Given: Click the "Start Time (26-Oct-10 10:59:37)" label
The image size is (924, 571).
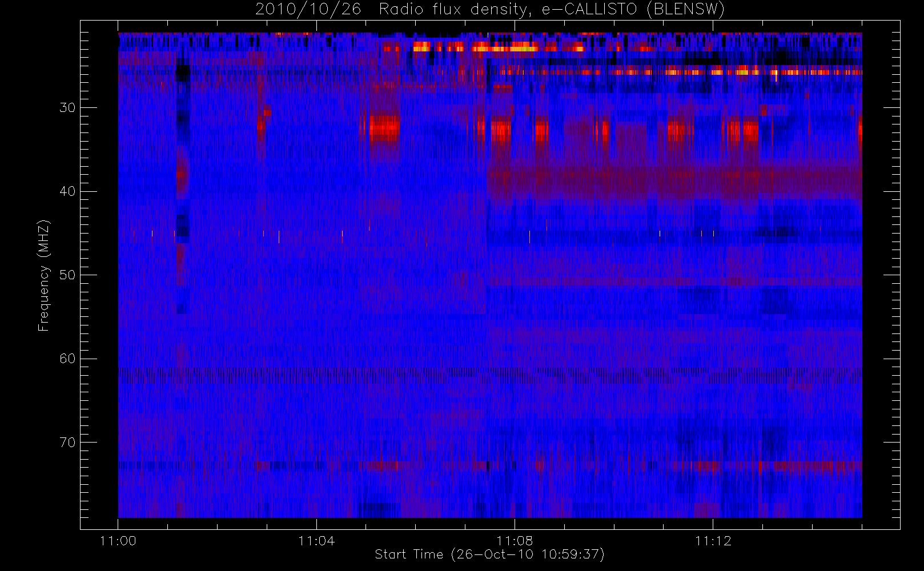Looking at the screenshot, I should [x=489, y=554].
